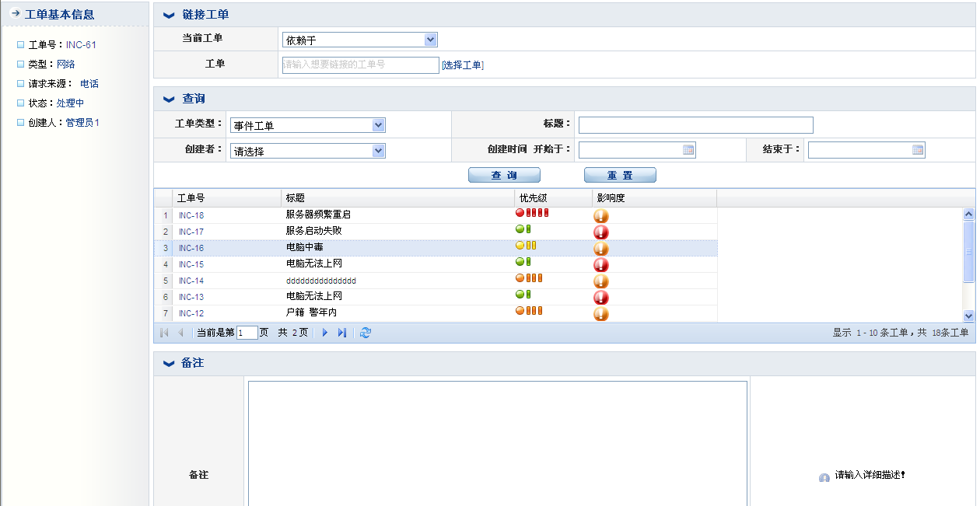Click the 选择工单 link
This screenshot has height=506, width=980.
click(x=463, y=65)
